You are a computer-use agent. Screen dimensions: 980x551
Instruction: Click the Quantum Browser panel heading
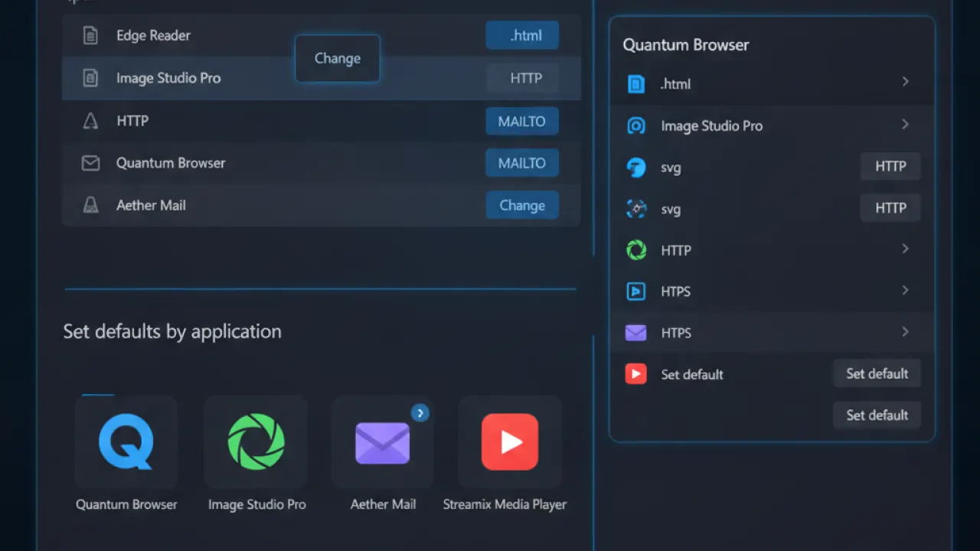pos(686,44)
